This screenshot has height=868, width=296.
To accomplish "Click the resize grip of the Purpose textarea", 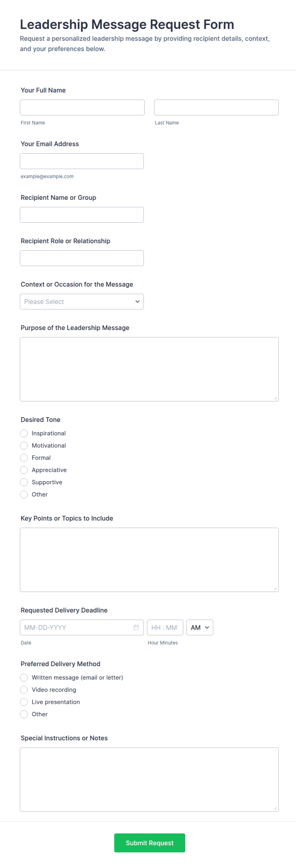I will (x=275, y=398).
